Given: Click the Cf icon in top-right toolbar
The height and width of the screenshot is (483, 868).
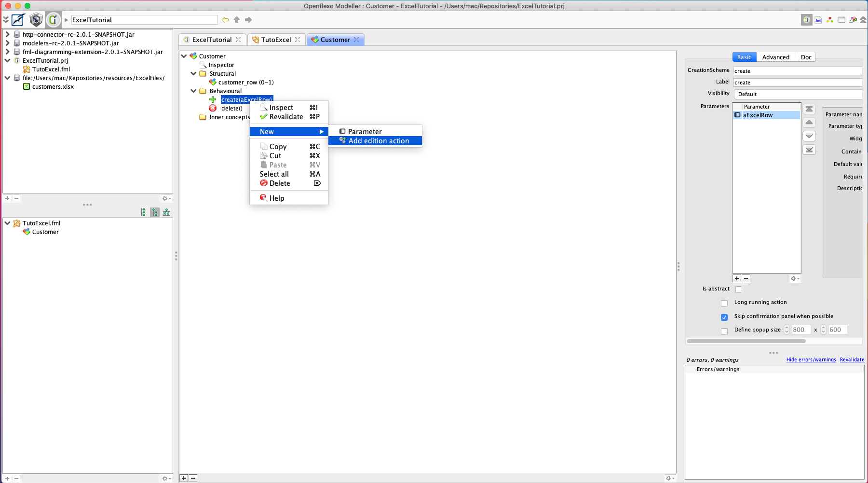Looking at the screenshot, I should coord(807,20).
